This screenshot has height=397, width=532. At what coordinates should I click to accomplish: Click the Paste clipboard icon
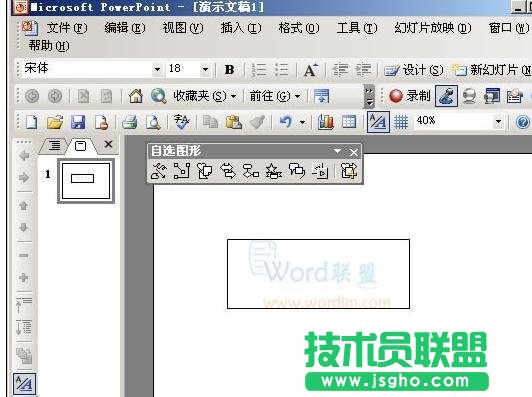(x=234, y=122)
